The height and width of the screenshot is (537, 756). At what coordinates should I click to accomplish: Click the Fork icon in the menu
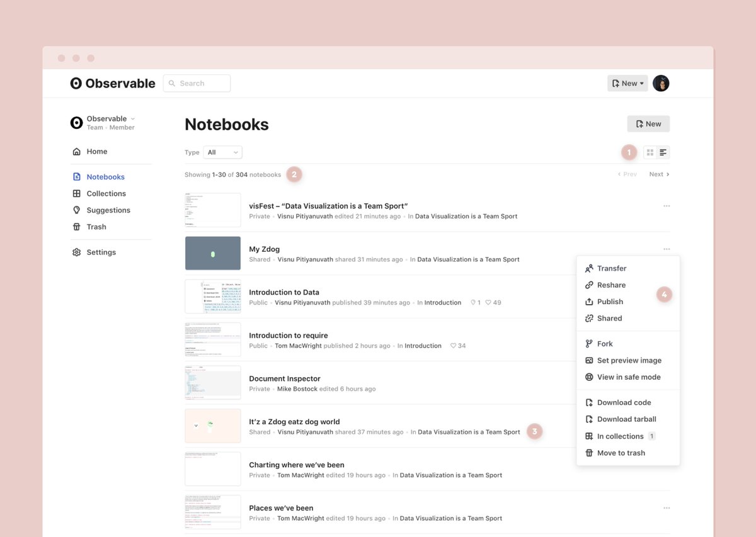pos(589,344)
